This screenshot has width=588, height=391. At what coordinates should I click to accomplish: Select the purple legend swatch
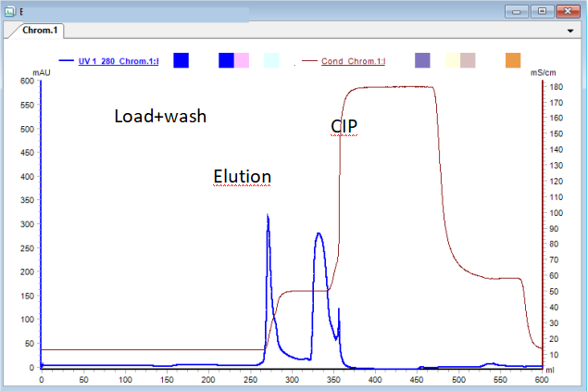[422, 61]
